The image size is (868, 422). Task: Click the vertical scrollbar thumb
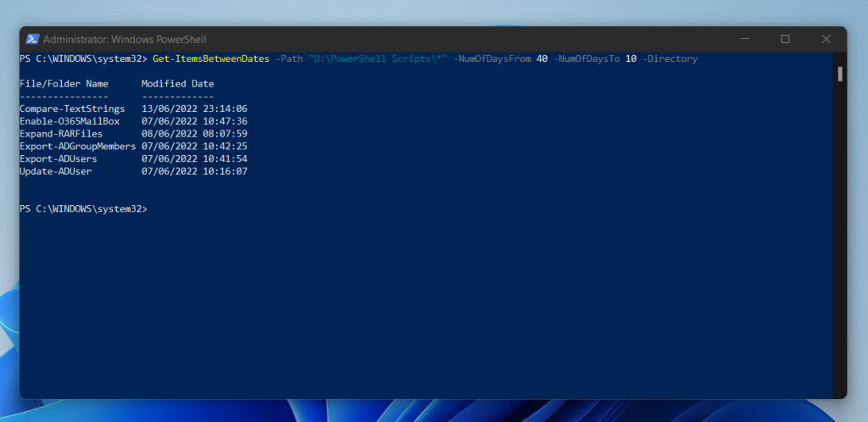tap(840, 74)
